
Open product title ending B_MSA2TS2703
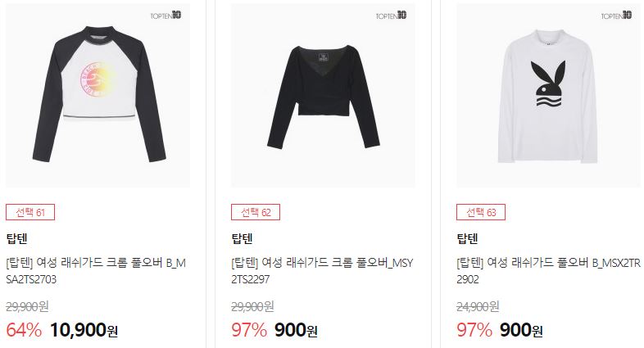click(x=96, y=271)
